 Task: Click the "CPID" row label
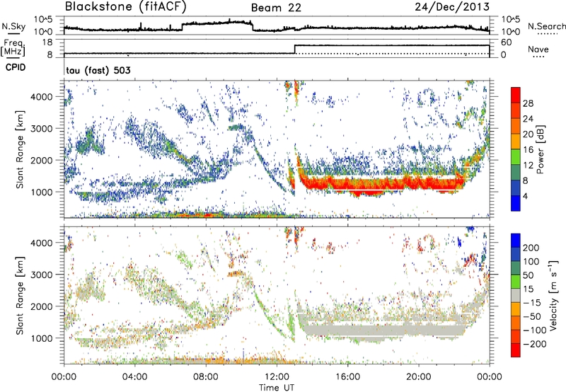point(16,67)
